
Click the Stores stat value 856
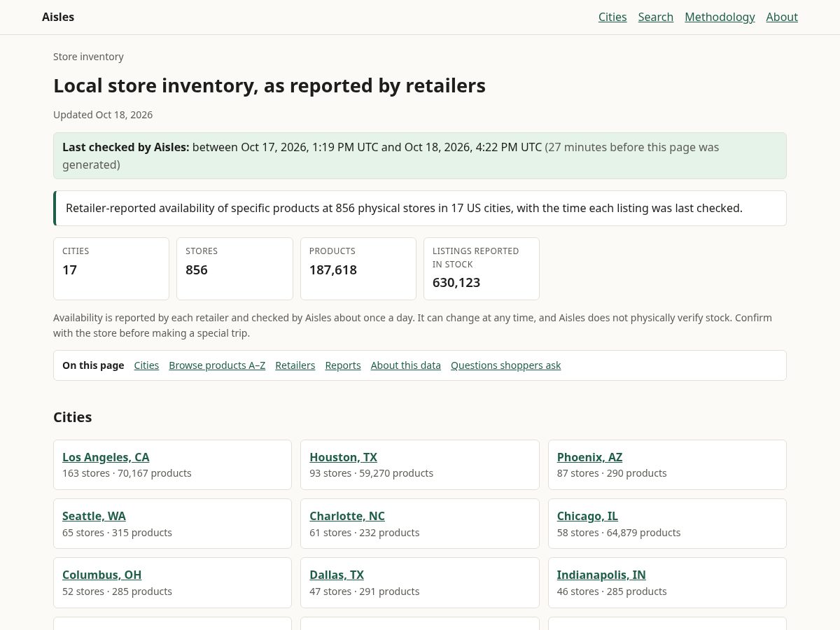(197, 269)
